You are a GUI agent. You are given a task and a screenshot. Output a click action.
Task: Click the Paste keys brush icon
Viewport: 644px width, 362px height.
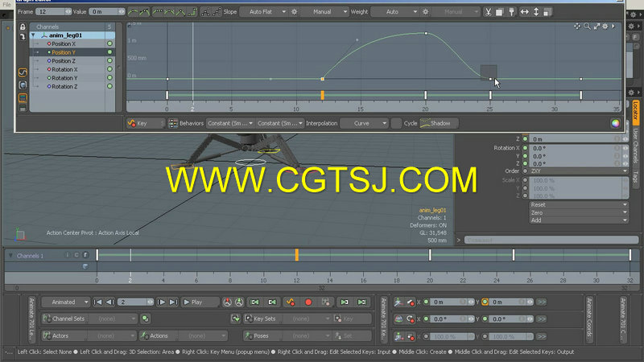[x=512, y=12]
